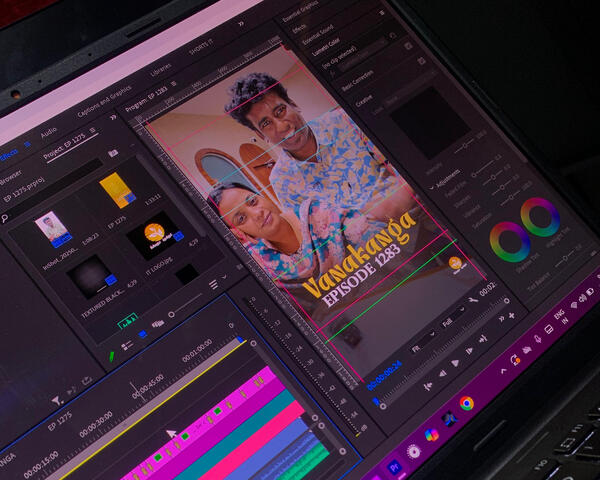This screenshot has height=480, width=600.
Task: Click the ENG IN language indicator
Action: (561, 317)
